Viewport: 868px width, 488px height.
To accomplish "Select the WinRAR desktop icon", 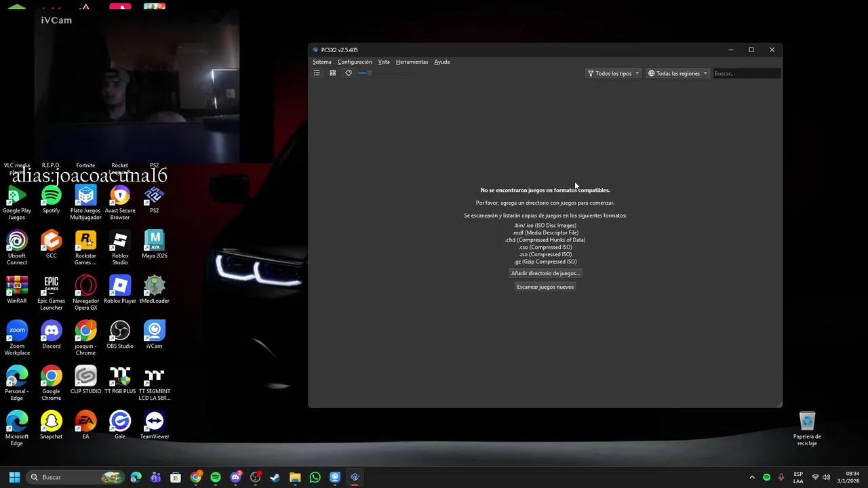I will [17, 290].
